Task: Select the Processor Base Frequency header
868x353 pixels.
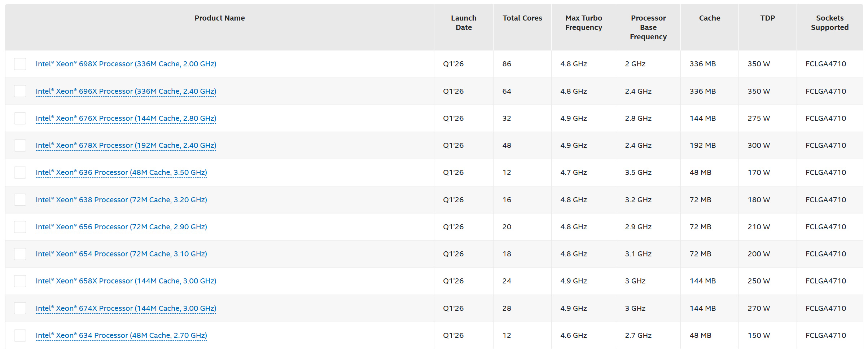Action: click(x=648, y=27)
